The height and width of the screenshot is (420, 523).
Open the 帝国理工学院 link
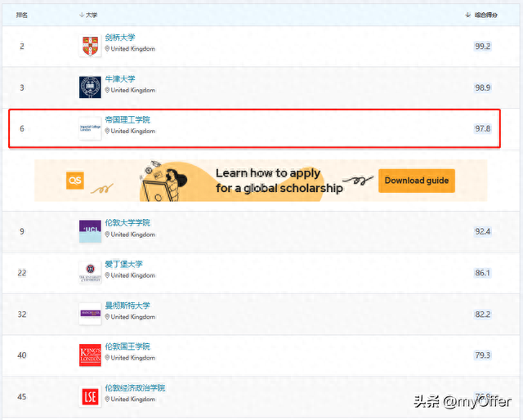(x=127, y=120)
